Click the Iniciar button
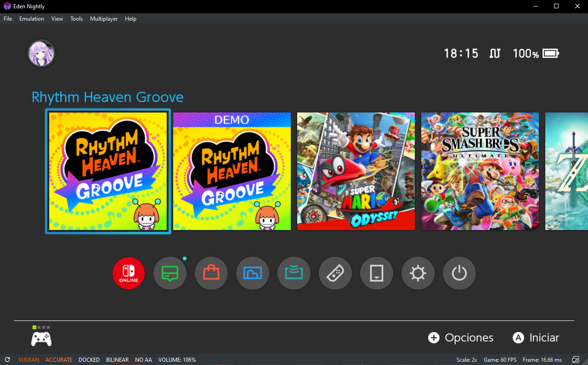Viewport: 588px width, 365px height. (x=536, y=338)
